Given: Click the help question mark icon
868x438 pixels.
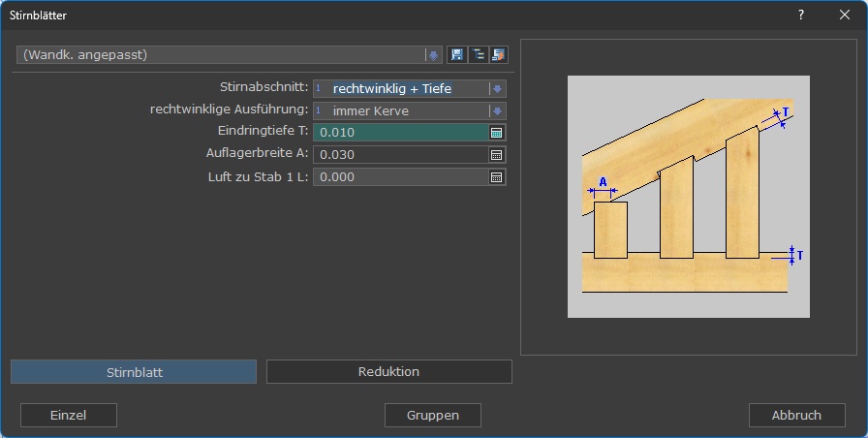Looking at the screenshot, I should click(801, 16).
